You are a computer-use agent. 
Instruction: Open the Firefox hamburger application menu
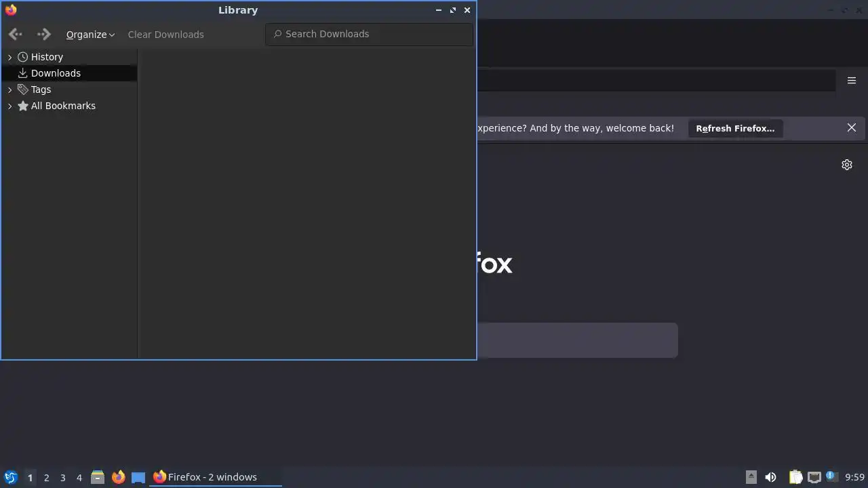(852, 81)
